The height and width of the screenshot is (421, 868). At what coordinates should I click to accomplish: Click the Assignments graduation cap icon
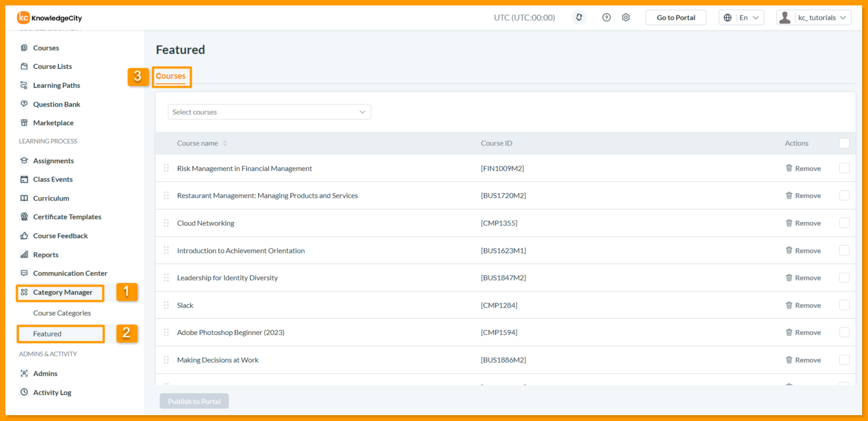(x=24, y=161)
